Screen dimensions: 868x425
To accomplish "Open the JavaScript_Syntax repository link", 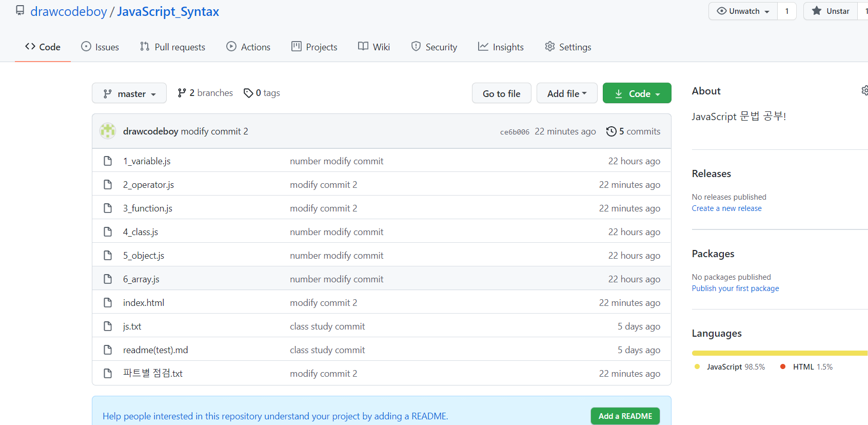I will point(168,11).
